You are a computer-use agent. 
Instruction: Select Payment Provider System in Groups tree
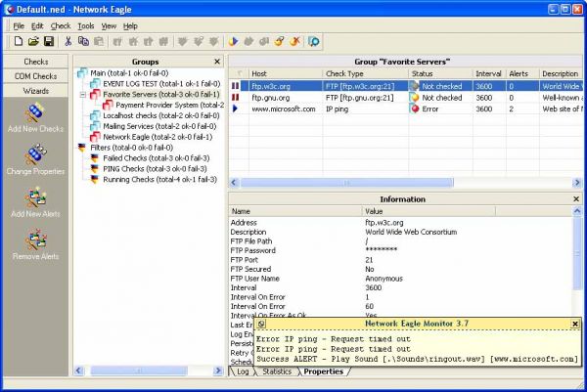click(169, 105)
